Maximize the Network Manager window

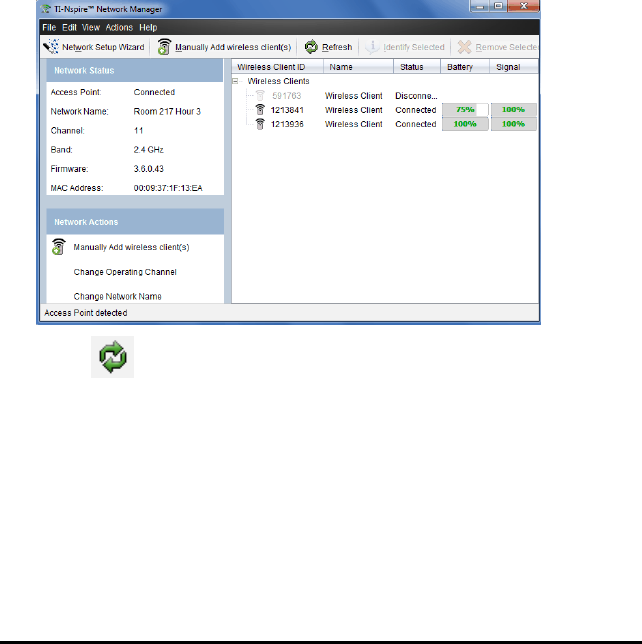pyautogui.click(x=498, y=6)
